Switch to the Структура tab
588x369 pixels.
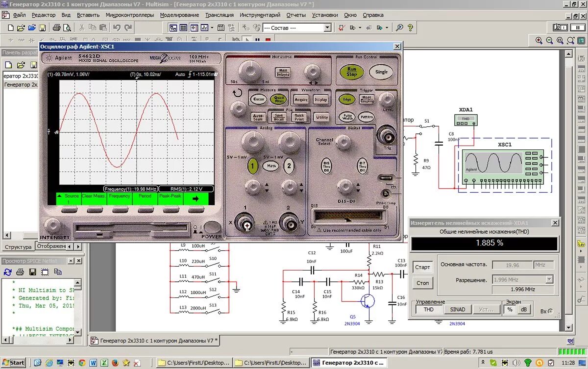click(18, 247)
